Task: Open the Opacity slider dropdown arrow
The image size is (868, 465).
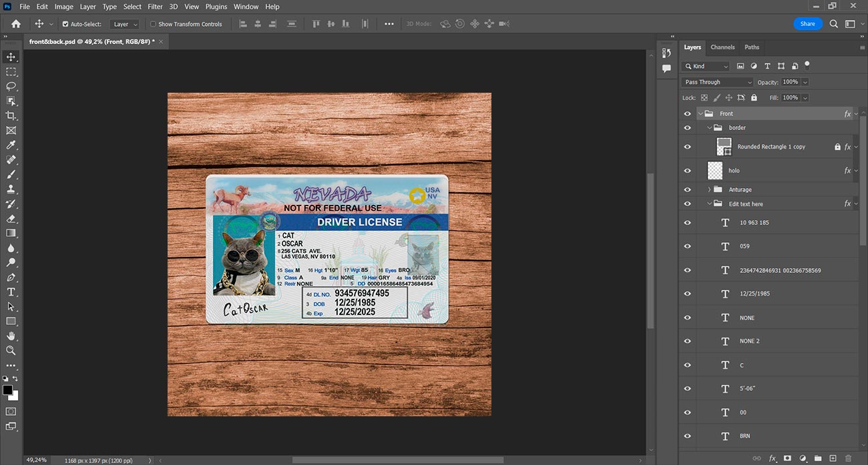Action: pos(805,82)
